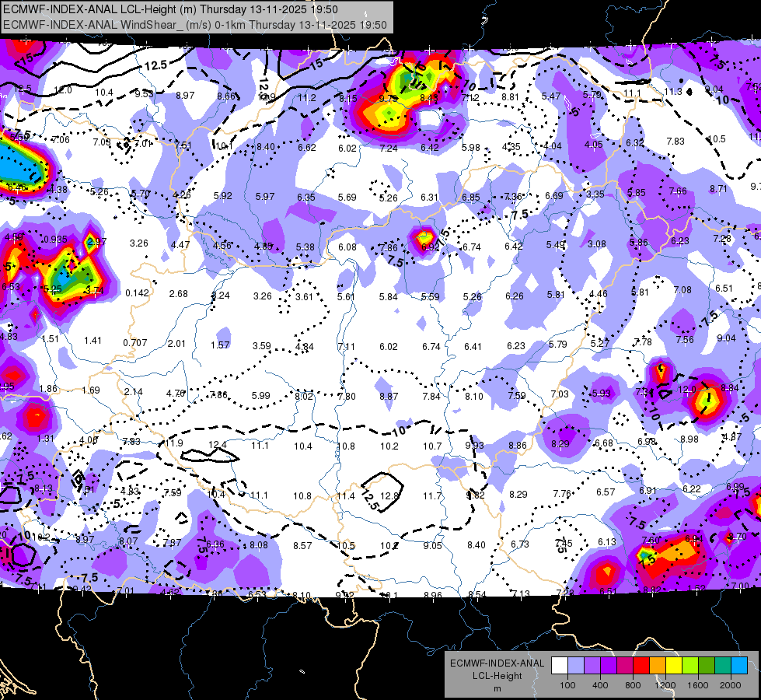Click the map value '7.03'
The width and height of the screenshot is (761, 700).
click(x=560, y=394)
